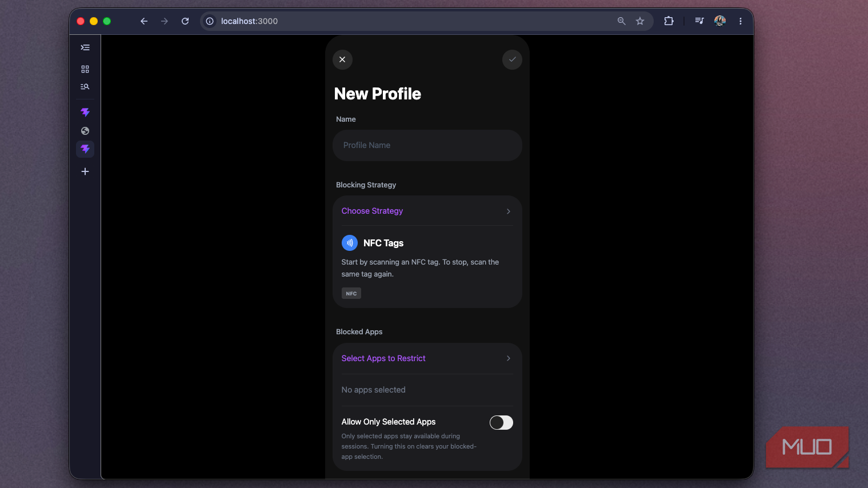Open Select Apps to Restrict
868x488 pixels.
tap(427, 358)
